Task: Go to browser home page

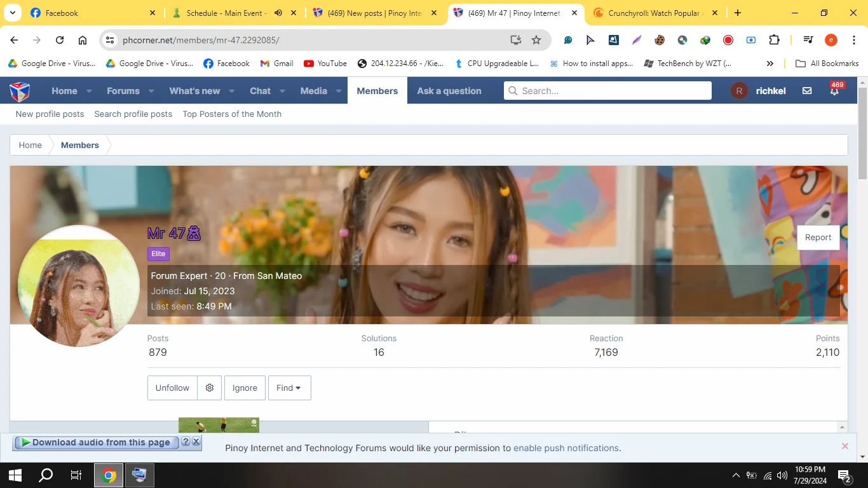Action: [x=83, y=40]
